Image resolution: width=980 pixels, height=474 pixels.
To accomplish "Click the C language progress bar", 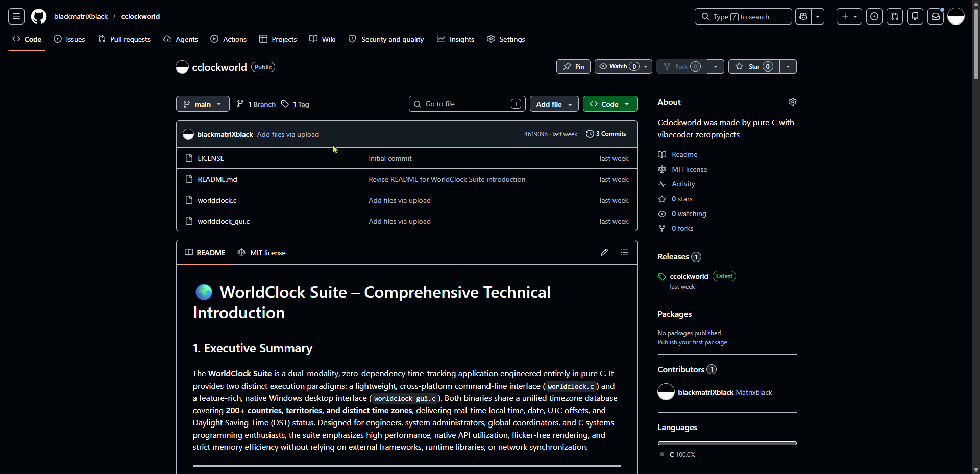I will click(727, 443).
